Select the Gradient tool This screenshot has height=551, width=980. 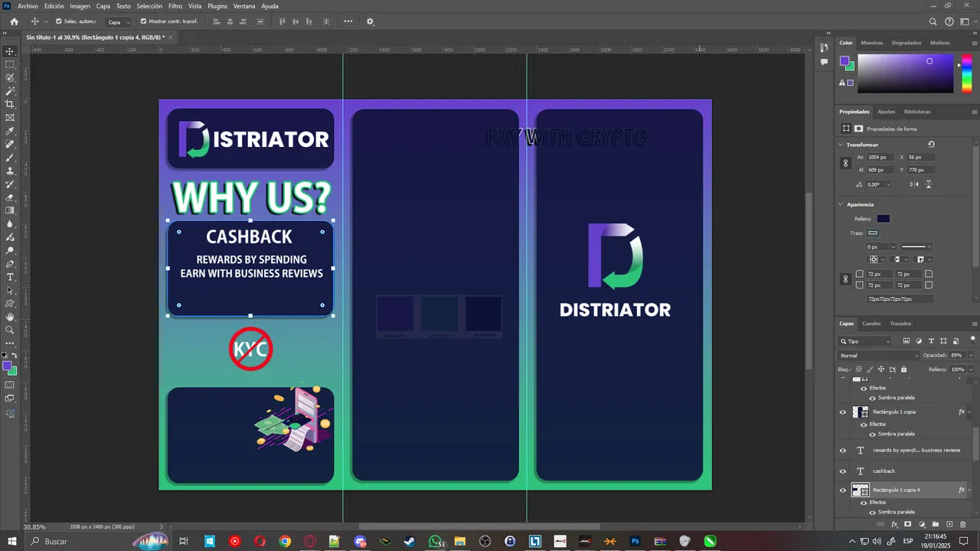(x=10, y=210)
